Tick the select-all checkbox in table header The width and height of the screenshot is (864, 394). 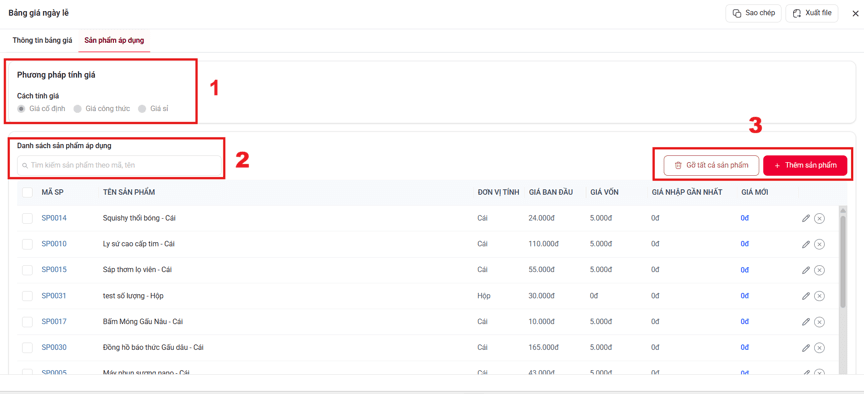(x=28, y=192)
